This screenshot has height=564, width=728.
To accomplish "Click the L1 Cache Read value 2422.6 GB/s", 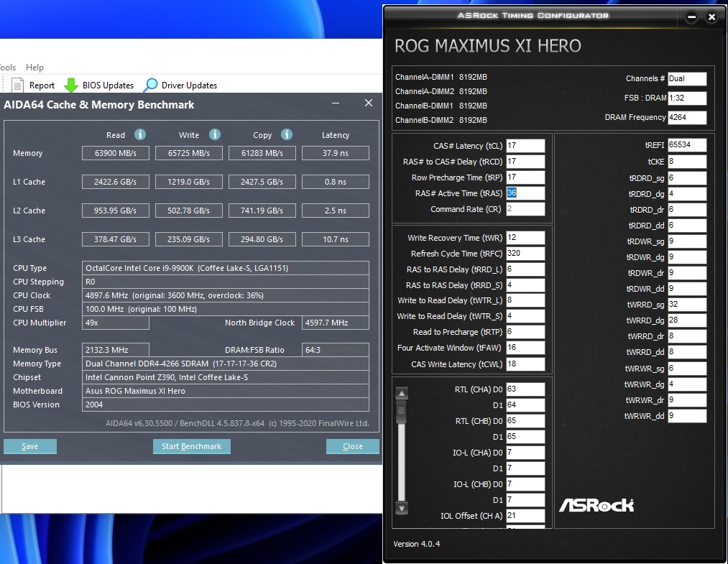I will pyautogui.click(x=116, y=182).
